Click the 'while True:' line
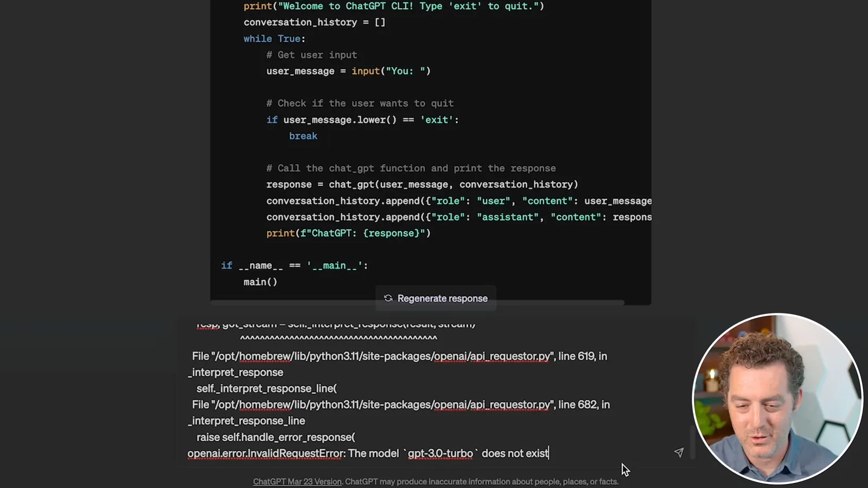868x488 pixels. 275,38
